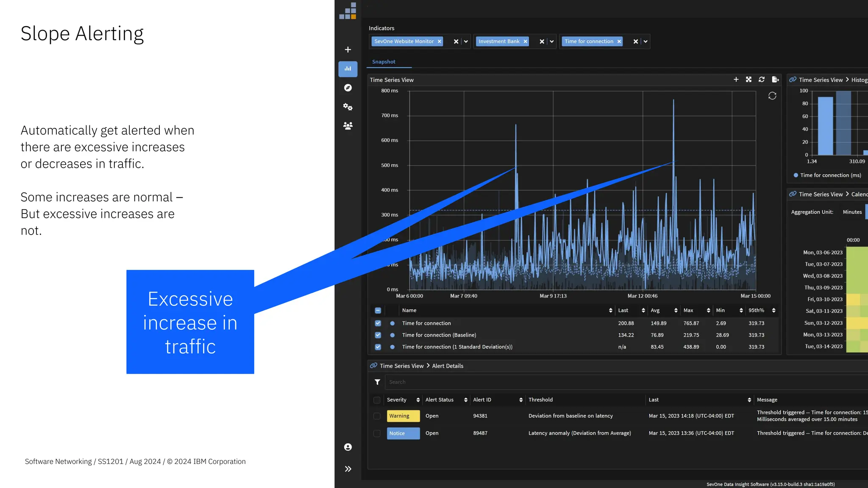The width and height of the screenshot is (868, 488).
Task: Expand the sidebar with double chevron
Action: (348, 469)
